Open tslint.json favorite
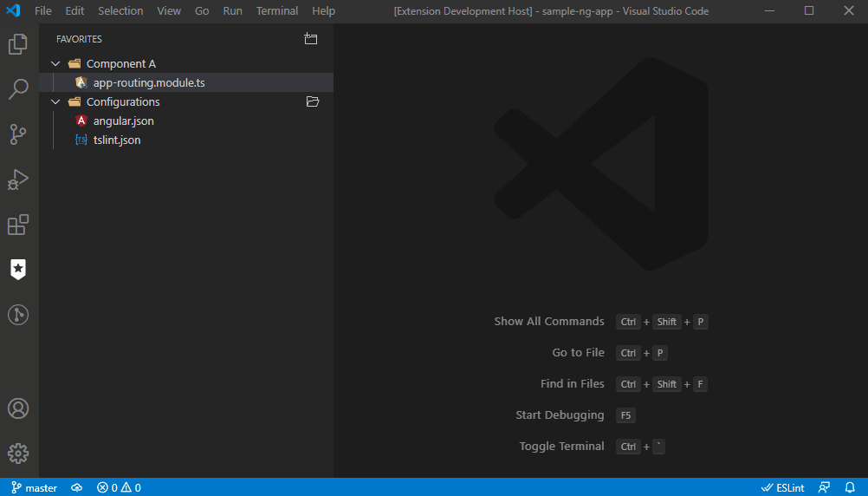This screenshot has width=868, height=496. click(x=186, y=140)
